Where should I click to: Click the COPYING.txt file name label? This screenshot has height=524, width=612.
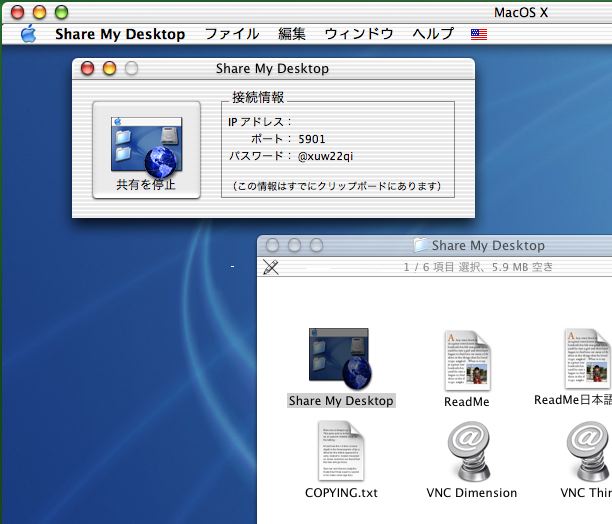coord(341,493)
